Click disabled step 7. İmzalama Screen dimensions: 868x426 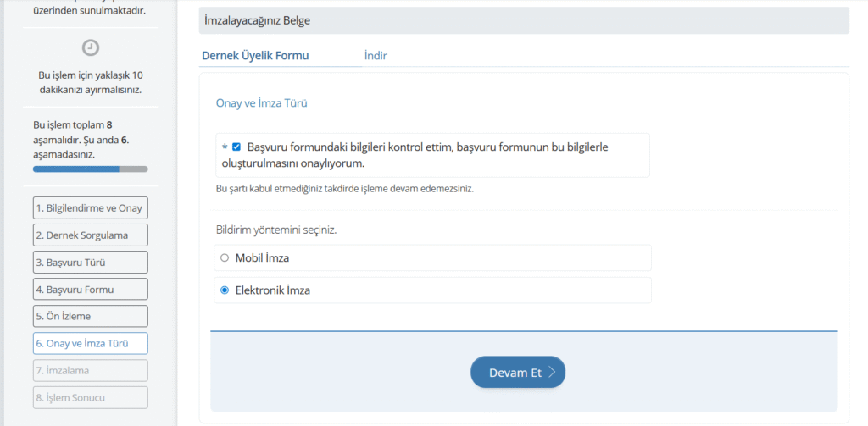tap(90, 370)
